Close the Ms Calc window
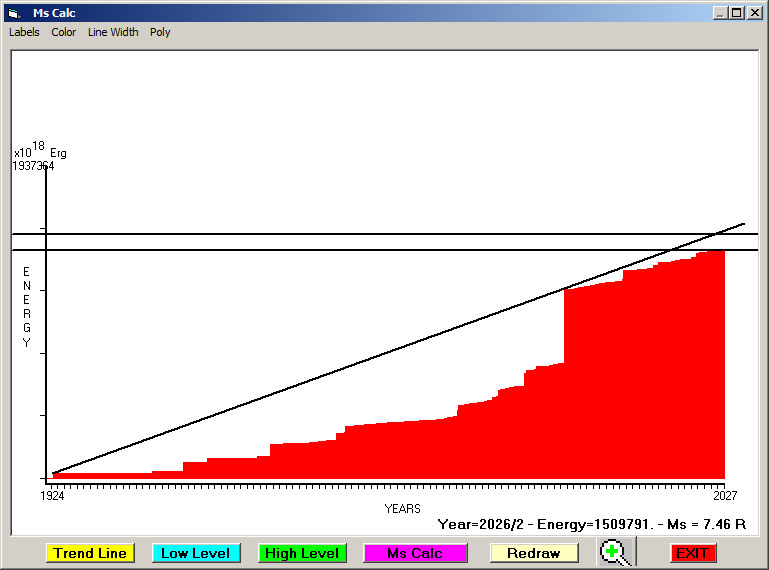The height and width of the screenshot is (570, 769). coord(753,13)
